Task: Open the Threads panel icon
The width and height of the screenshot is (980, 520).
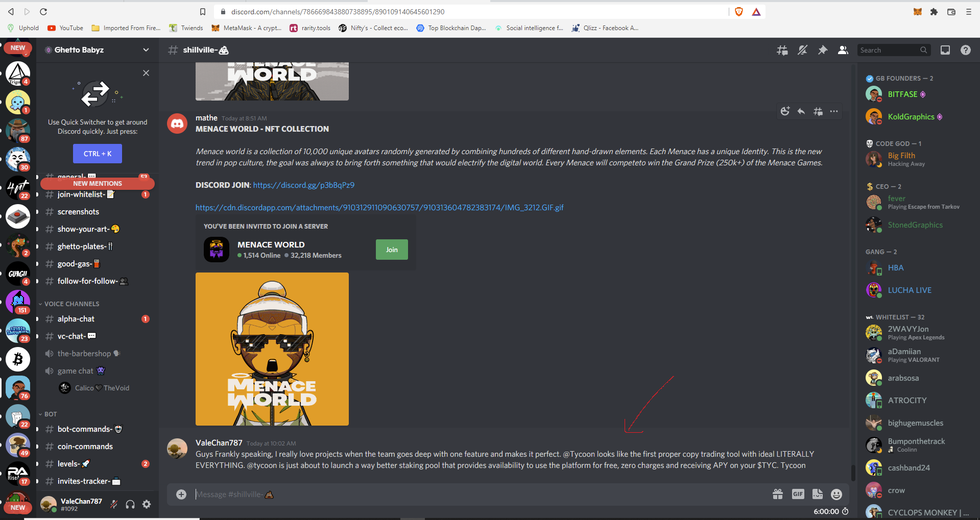Action: click(782, 50)
